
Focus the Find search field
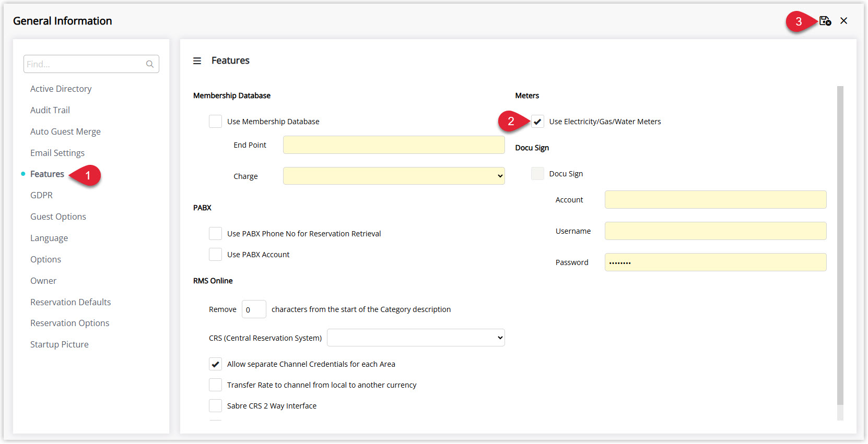point(91,64)
